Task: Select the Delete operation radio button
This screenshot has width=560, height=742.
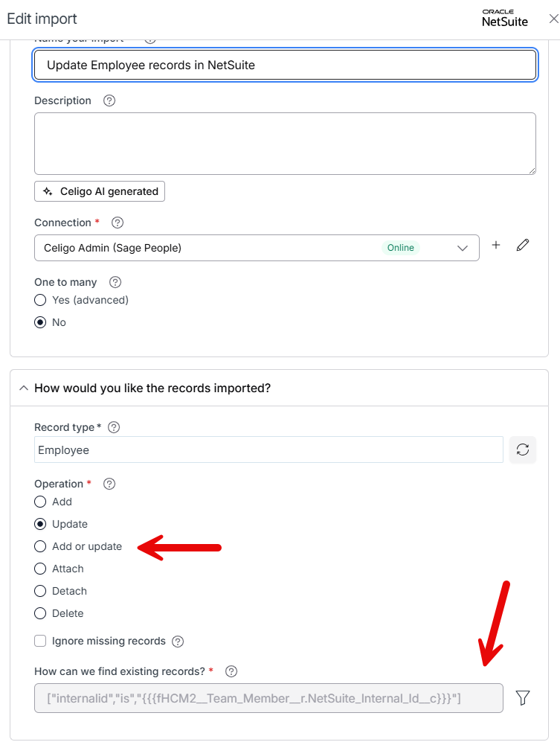Action: pos(41,613)
